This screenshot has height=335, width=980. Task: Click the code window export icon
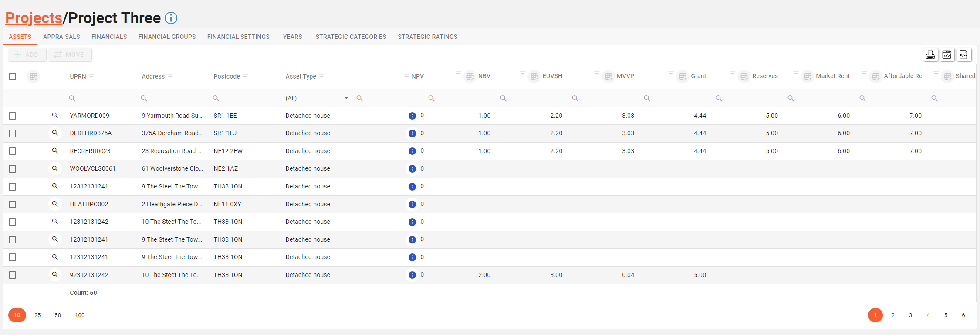coord(946,55)
